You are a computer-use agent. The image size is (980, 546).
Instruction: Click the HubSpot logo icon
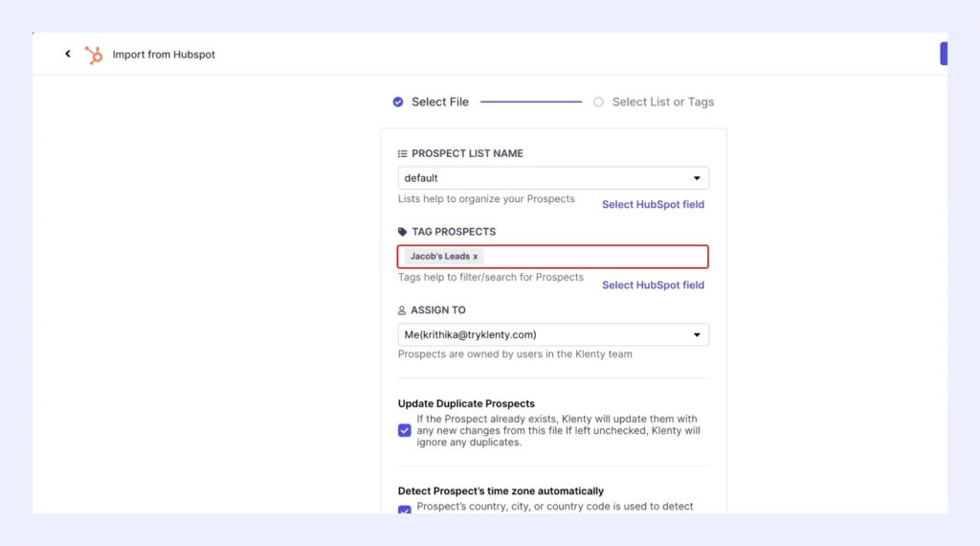pyautogui.click(x=94, y=55)
